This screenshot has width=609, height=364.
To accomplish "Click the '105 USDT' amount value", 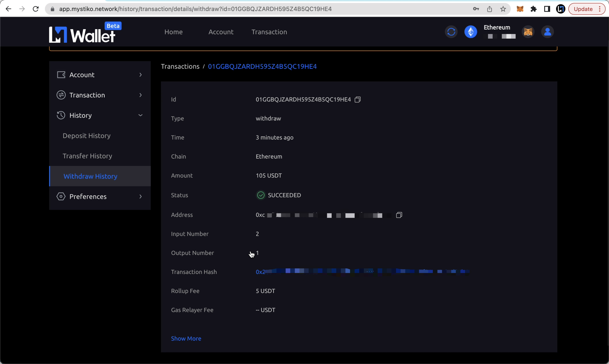I will click(x=269, y=176).
